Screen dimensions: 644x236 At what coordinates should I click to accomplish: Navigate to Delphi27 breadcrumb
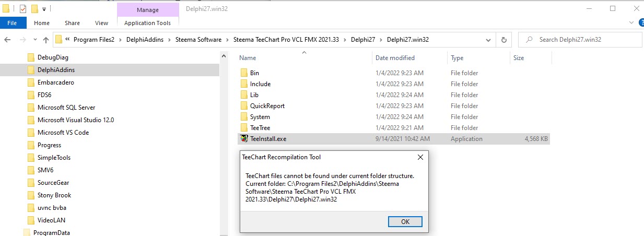pos(362,40)
